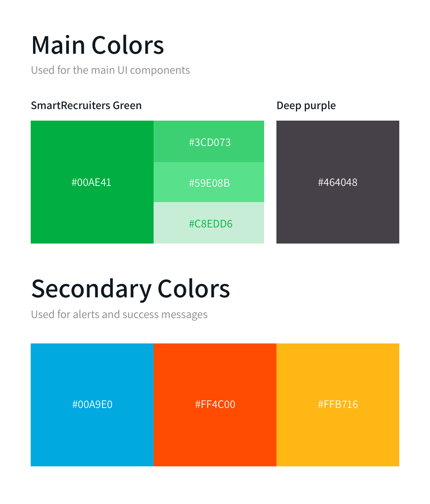Click the #FFB716 hex code text
The width and height of the screenshot is (430, 504).
click(x=338, y=404)
